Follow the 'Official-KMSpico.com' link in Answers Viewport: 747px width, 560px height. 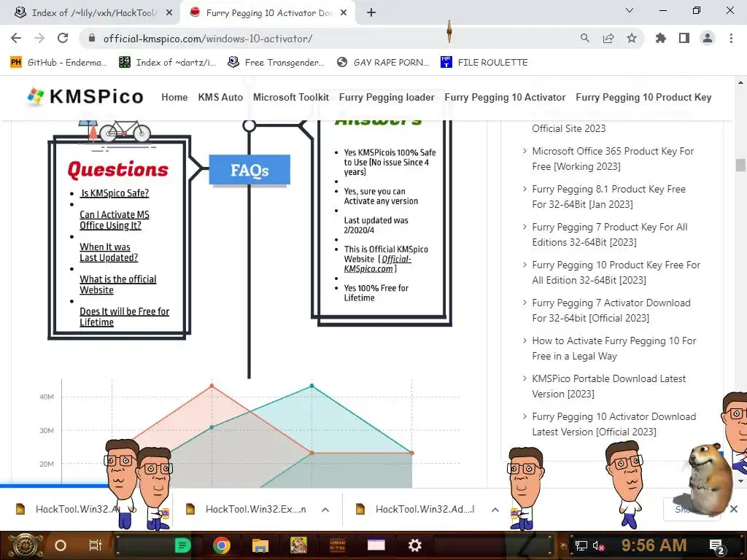(377, 264)
